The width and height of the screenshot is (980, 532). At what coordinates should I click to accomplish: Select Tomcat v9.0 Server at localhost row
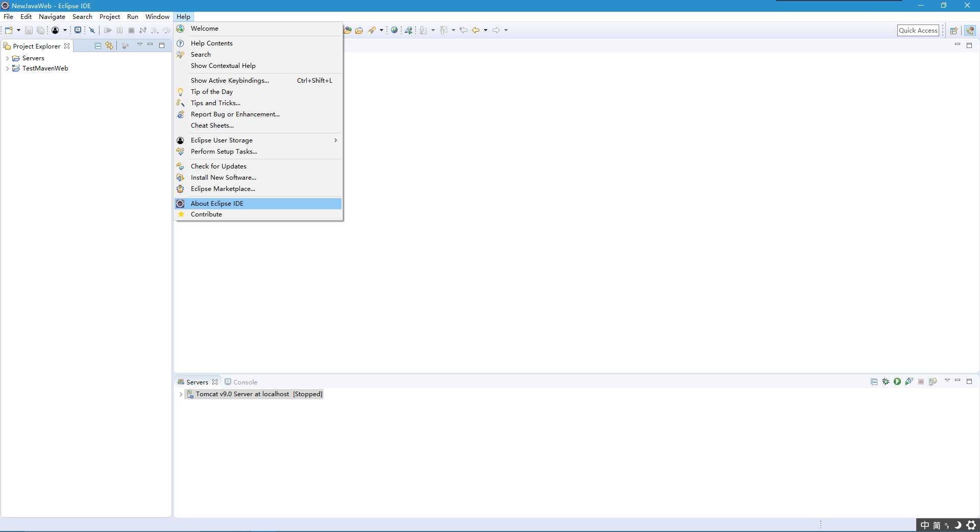[254, 394]
